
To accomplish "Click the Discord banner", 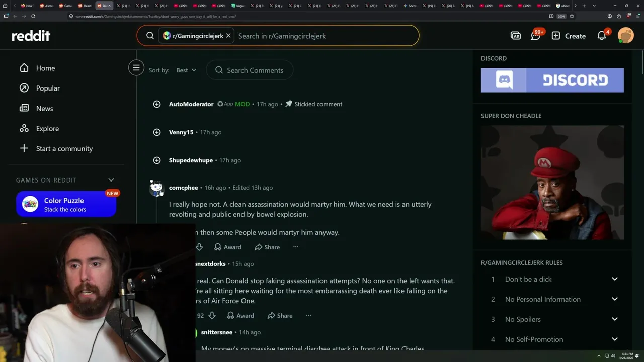I will (x=552, y=80).
